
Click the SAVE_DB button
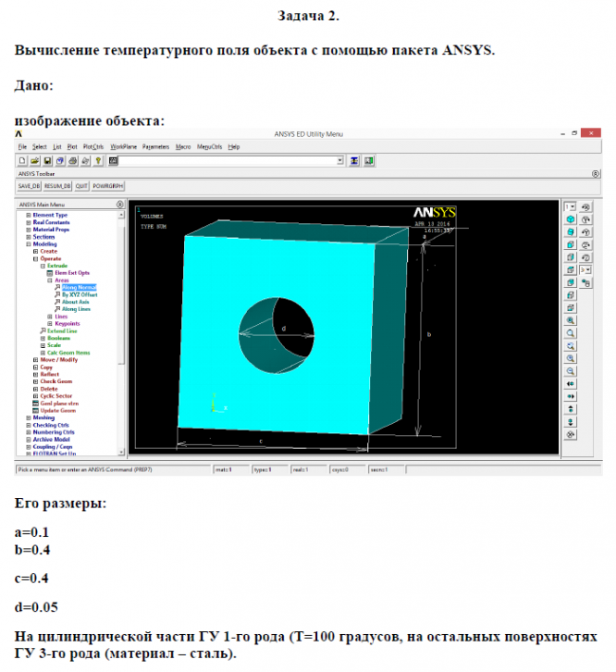tap(29, 186)
